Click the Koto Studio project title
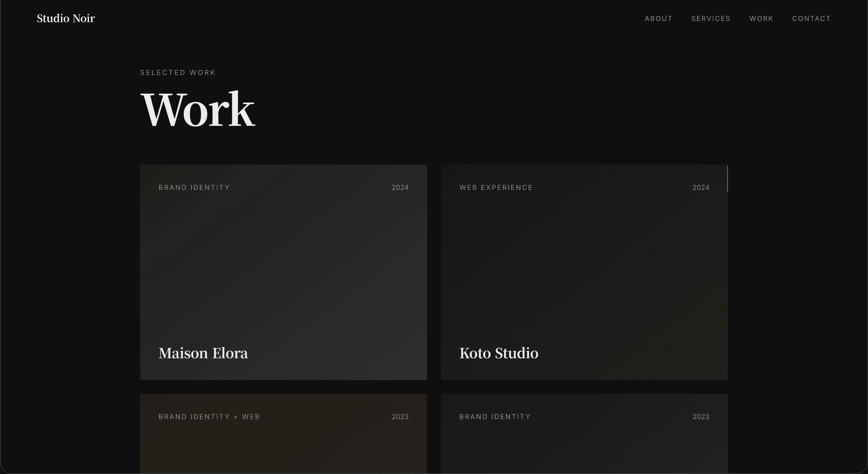Viewport: 868px width, 474px height. pos(499,353)
